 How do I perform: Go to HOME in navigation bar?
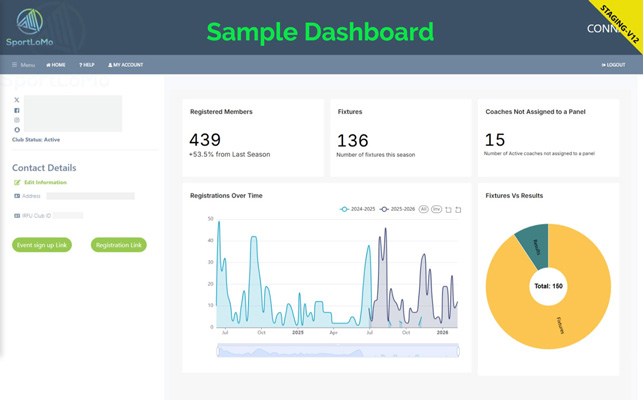click(56, 65)
